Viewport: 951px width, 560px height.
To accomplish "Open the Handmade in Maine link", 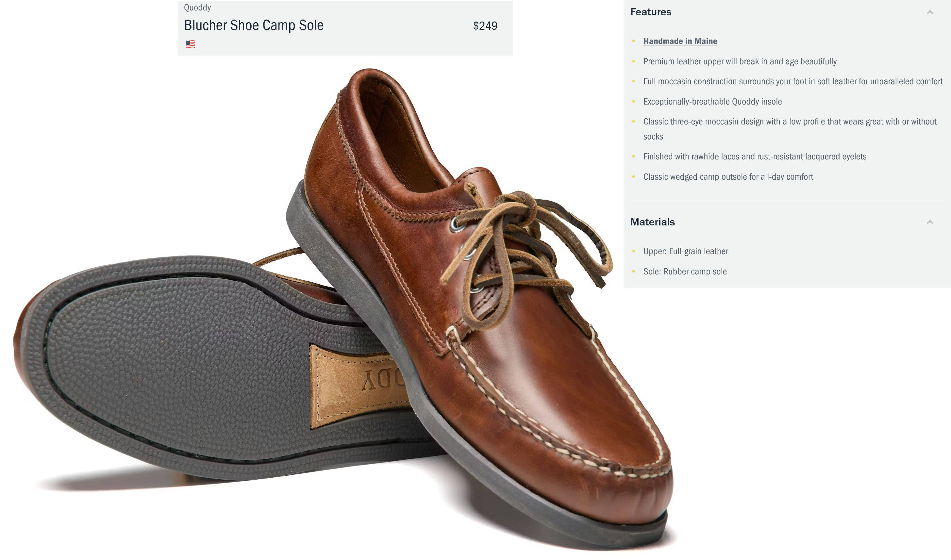I will [680, 41].
